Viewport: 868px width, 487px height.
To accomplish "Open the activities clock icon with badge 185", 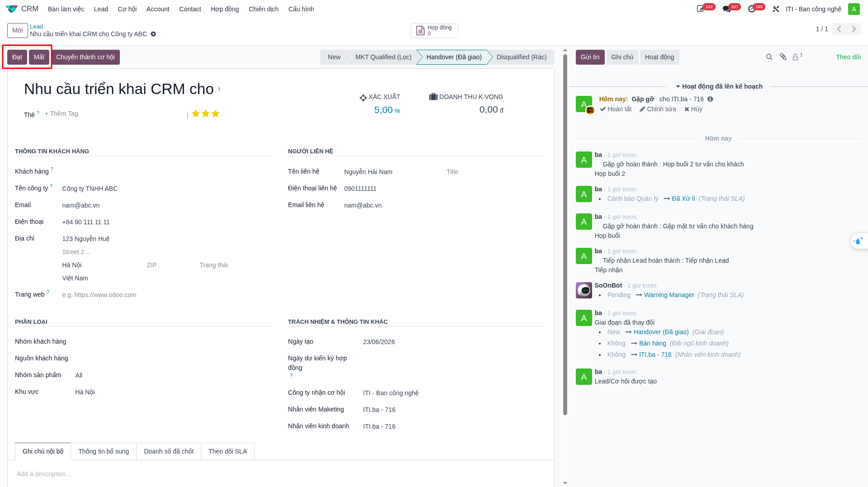I will pos(752,9).
